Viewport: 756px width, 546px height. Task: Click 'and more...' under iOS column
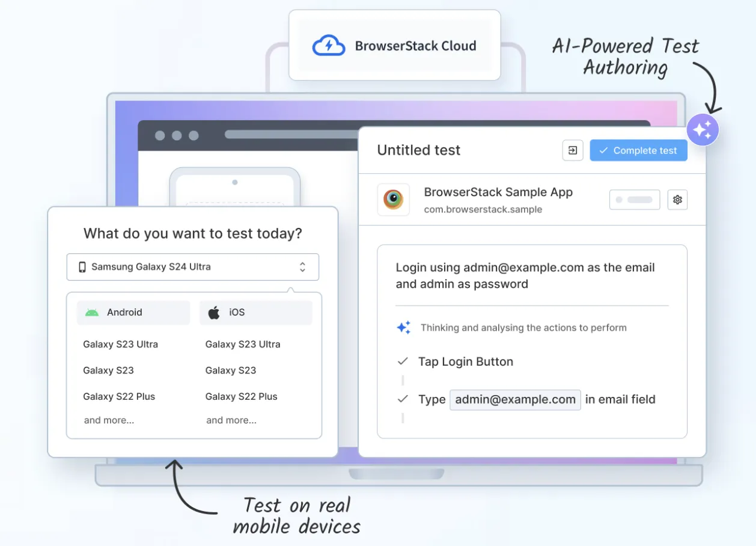pos(231,420)
